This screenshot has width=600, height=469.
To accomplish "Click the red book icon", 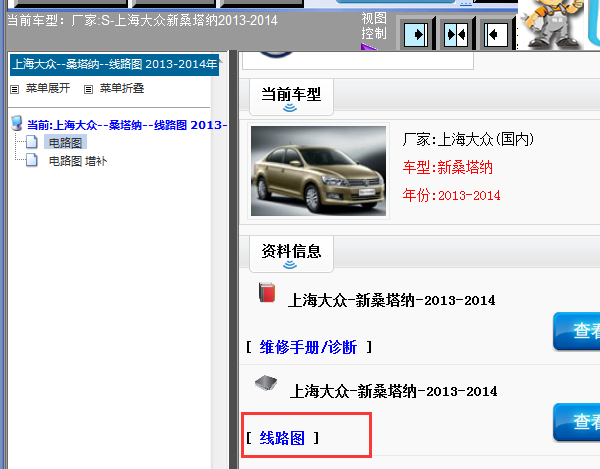I will [x=267, y=292].
